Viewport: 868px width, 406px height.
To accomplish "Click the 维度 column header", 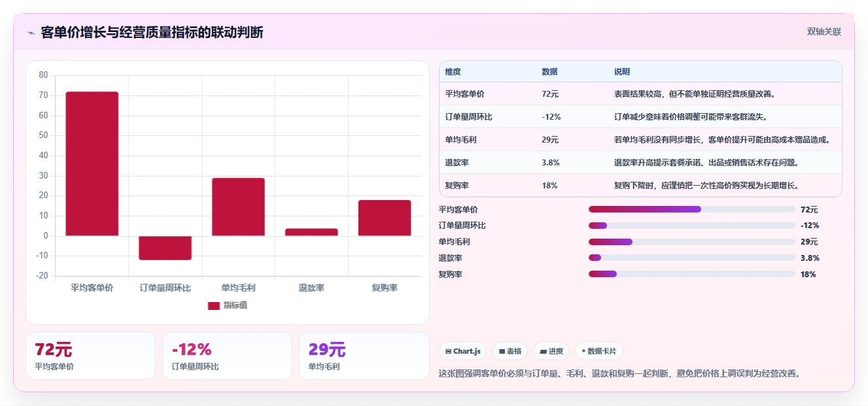I will [x=453, y=72].
